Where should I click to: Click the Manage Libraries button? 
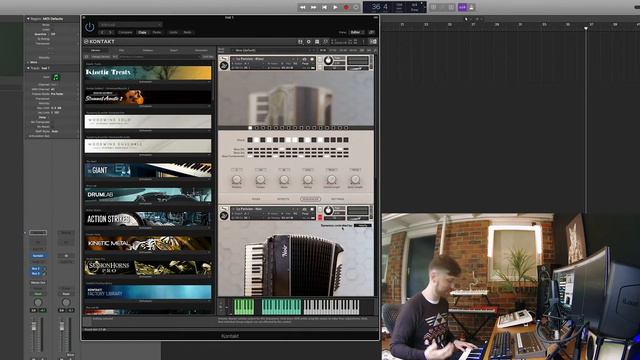tap(100, 57)
